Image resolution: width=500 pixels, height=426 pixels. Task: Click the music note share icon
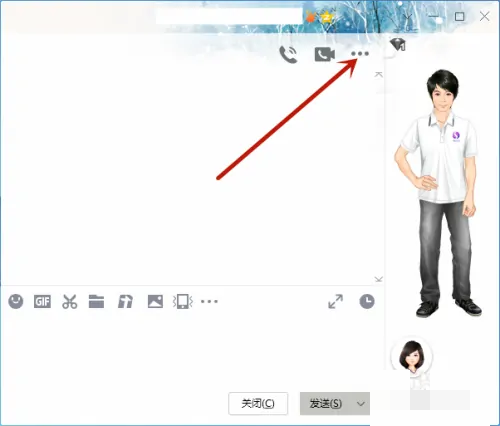point(125,302)
